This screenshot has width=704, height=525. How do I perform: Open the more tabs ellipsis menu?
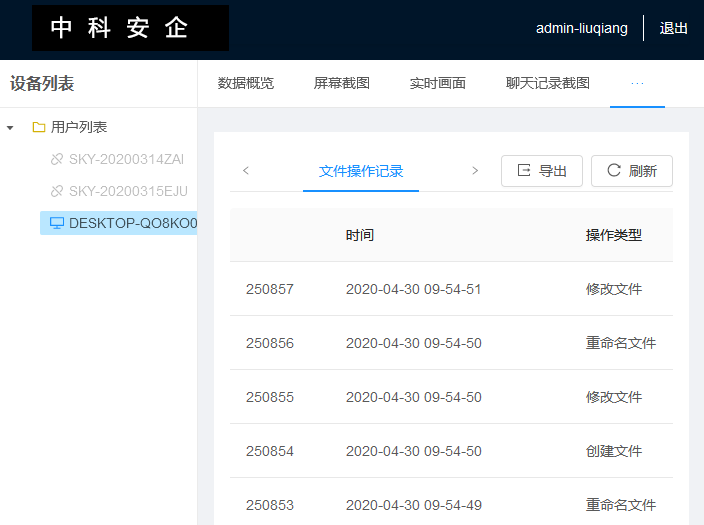(x=637, y=84)
